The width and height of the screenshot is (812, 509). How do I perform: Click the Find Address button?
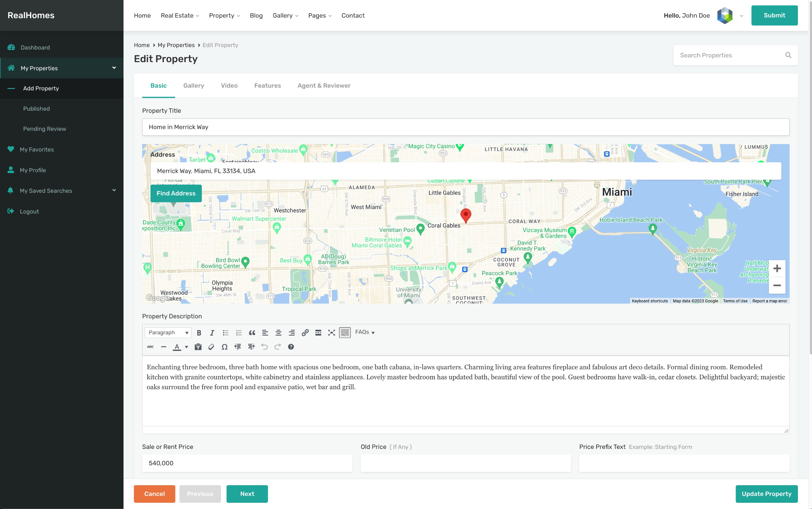(176, 193)
